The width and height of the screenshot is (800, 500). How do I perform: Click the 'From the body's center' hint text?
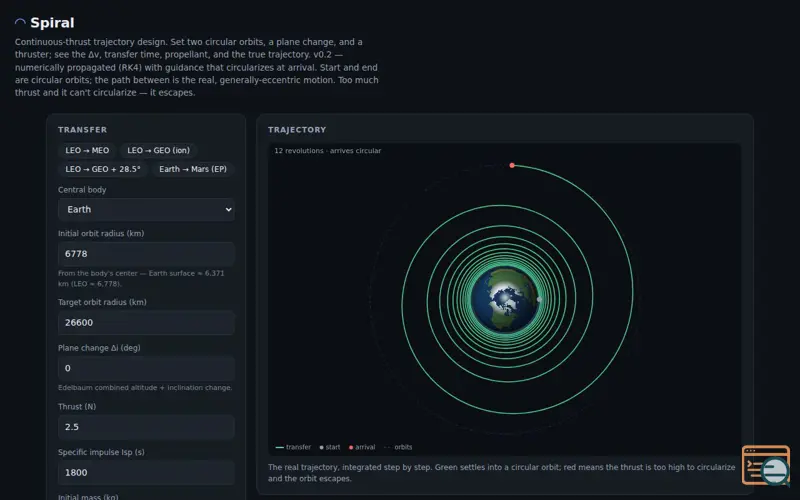pyautogui.click(x=141, y=279)
